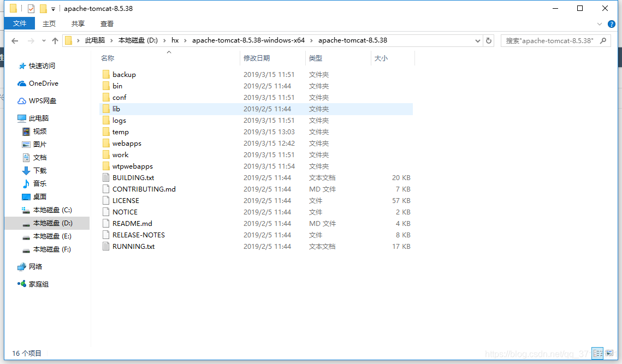The width and height of the screenshot is (622, 364).
Task: Switch to details view in status bar
Action: [597, 353]
